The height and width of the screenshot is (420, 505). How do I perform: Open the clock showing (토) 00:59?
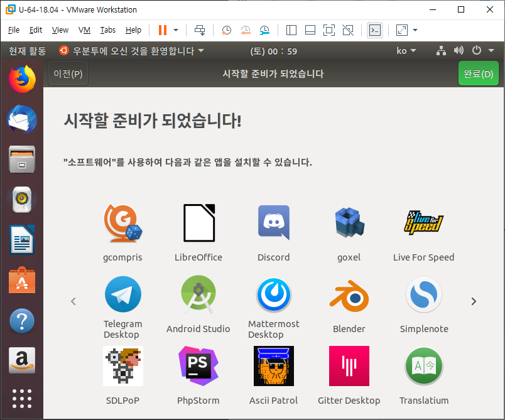(x=273, y=51)
